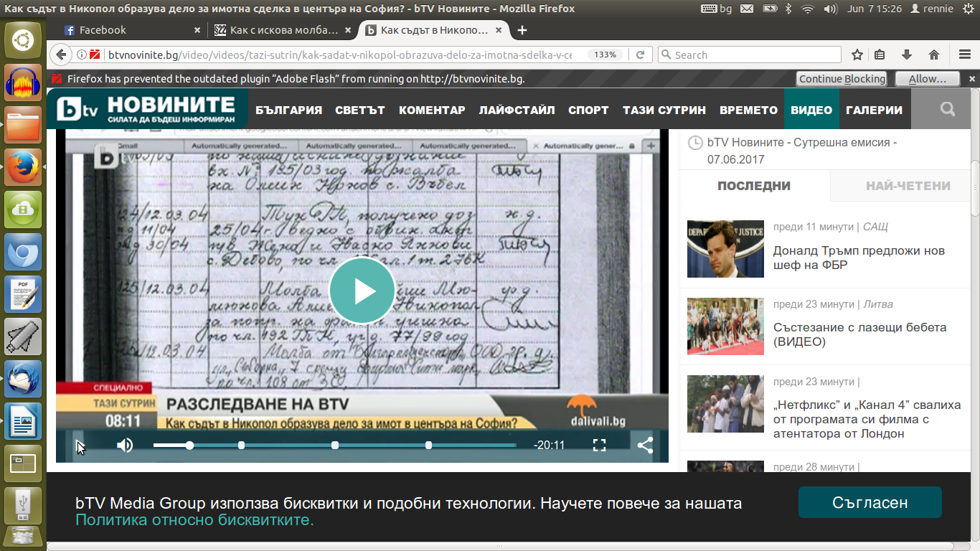Open 'bTV Новините - Сутрешна емисия' link
The height and width of the screenshot is (551, 980).
802,151
